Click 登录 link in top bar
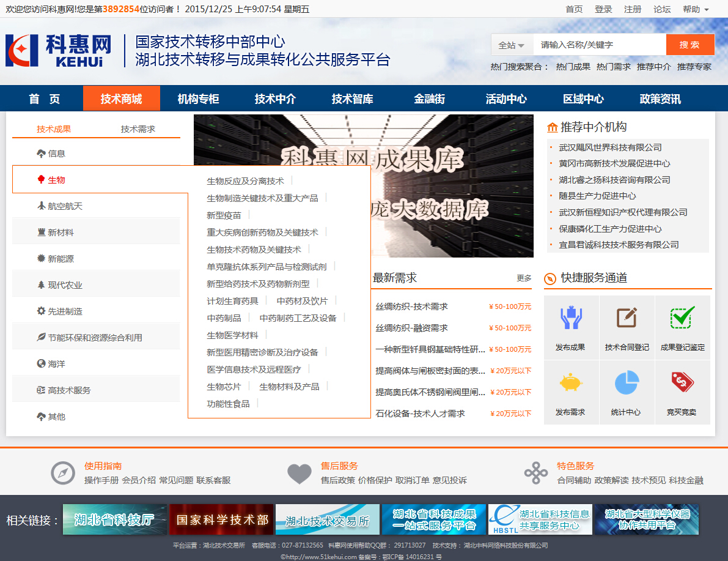 point(603,9)
